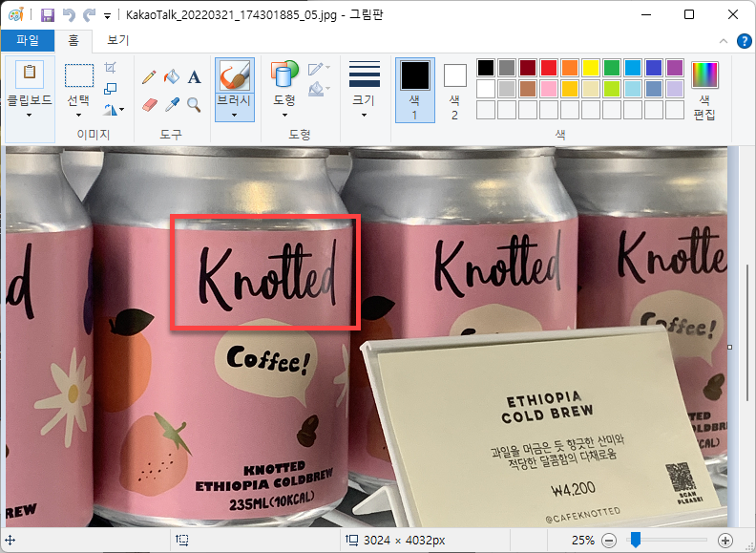
Task: Click the right-edge canvas resize handle
Action: tap(730, 347)
